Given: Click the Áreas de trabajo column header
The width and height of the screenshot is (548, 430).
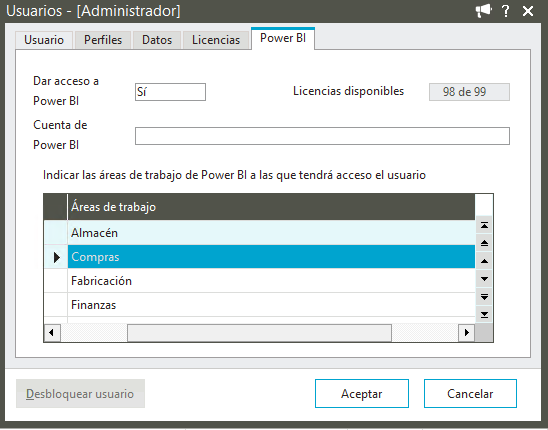Looking at the screenshot, I should coord(271,207).
